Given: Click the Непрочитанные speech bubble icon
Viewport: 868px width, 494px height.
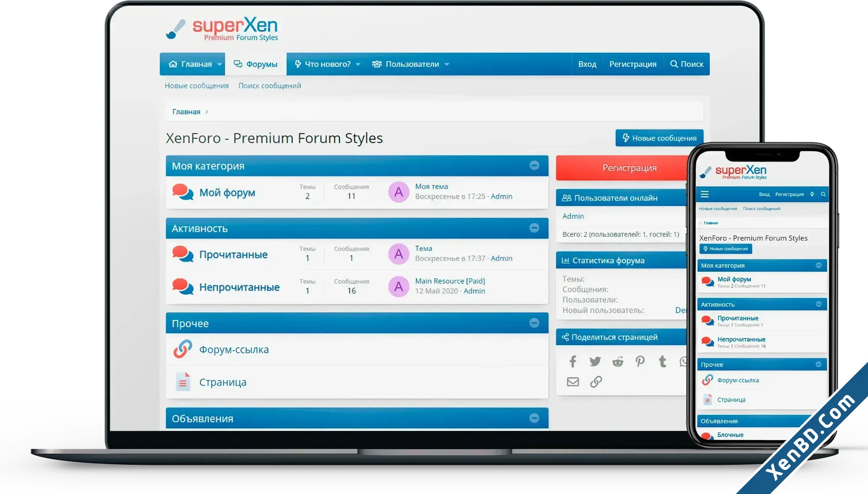Looking at the screenshot, I should tap(183, 287).
